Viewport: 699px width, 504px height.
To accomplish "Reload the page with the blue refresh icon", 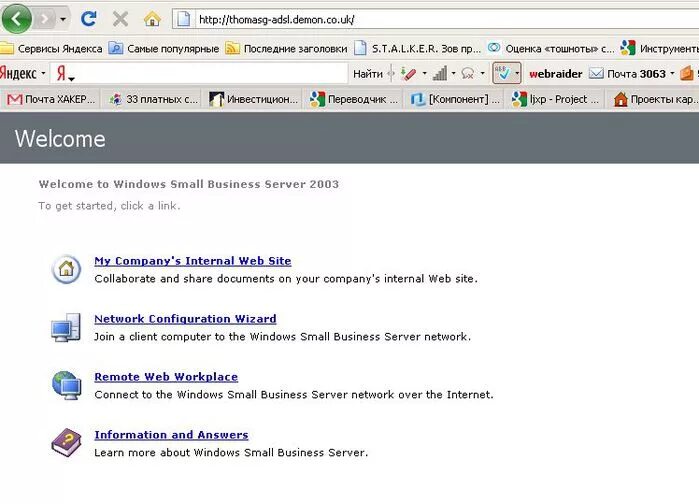I will point(89,19).
